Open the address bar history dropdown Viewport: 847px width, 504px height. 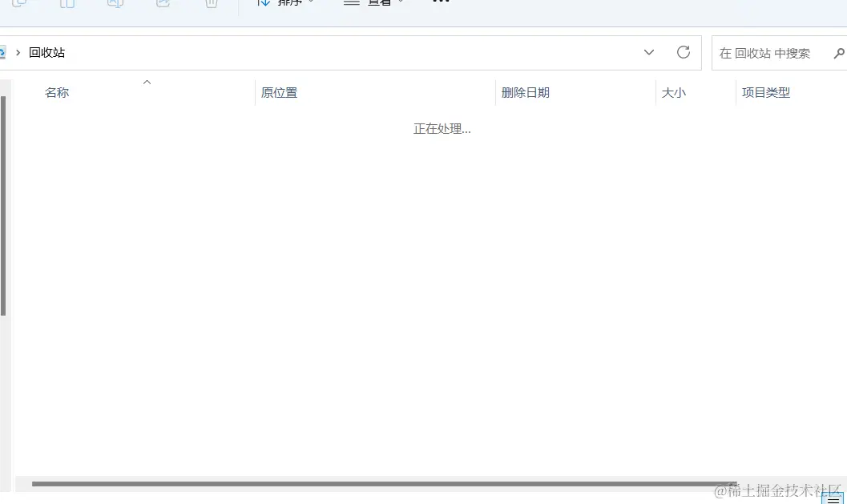649,52
